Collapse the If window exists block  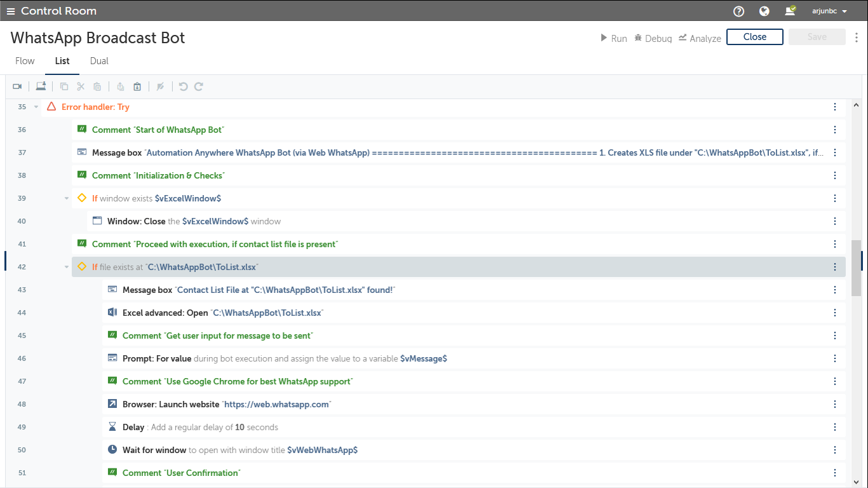pyautogui.click(x=67, y=198)
